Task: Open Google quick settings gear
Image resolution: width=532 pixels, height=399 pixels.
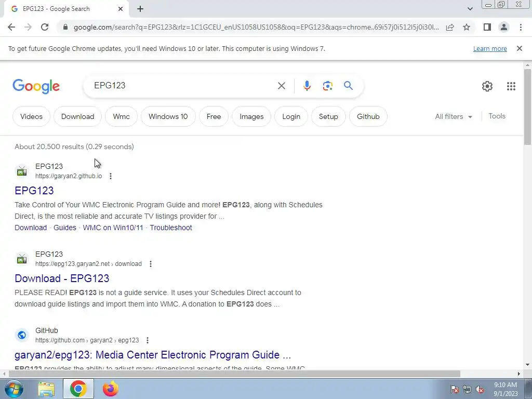Action: pos(487,86)
